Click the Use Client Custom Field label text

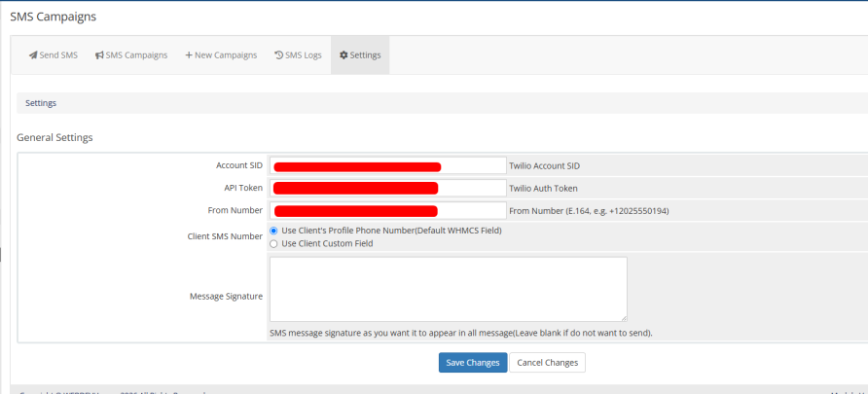327,243
